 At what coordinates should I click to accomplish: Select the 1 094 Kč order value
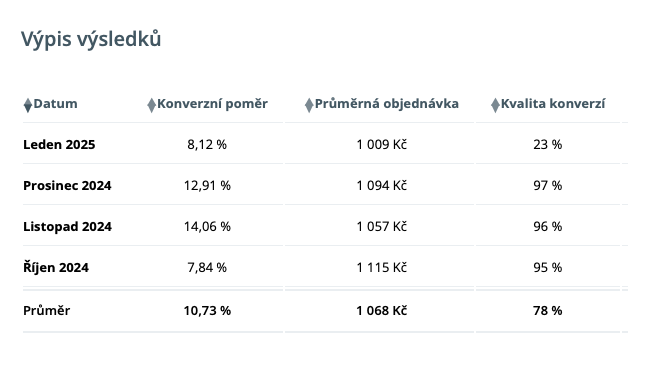pyautogui.click(x=381, y=186)
